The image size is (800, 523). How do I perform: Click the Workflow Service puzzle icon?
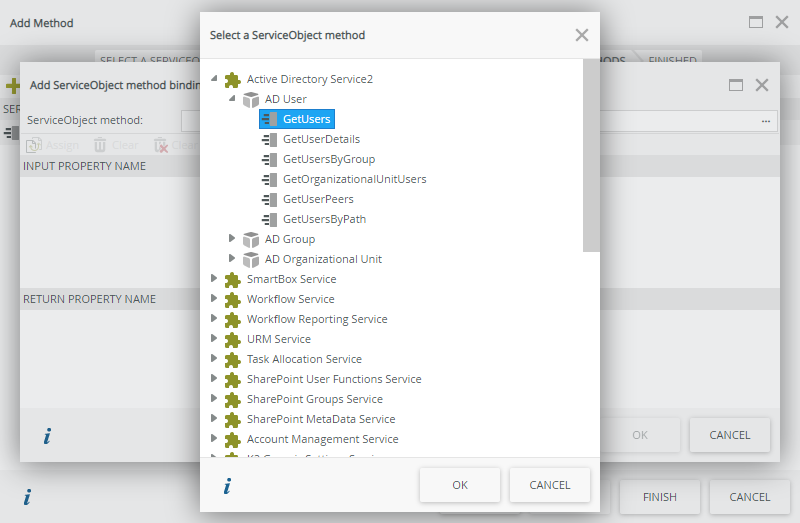tap(233, 299)
